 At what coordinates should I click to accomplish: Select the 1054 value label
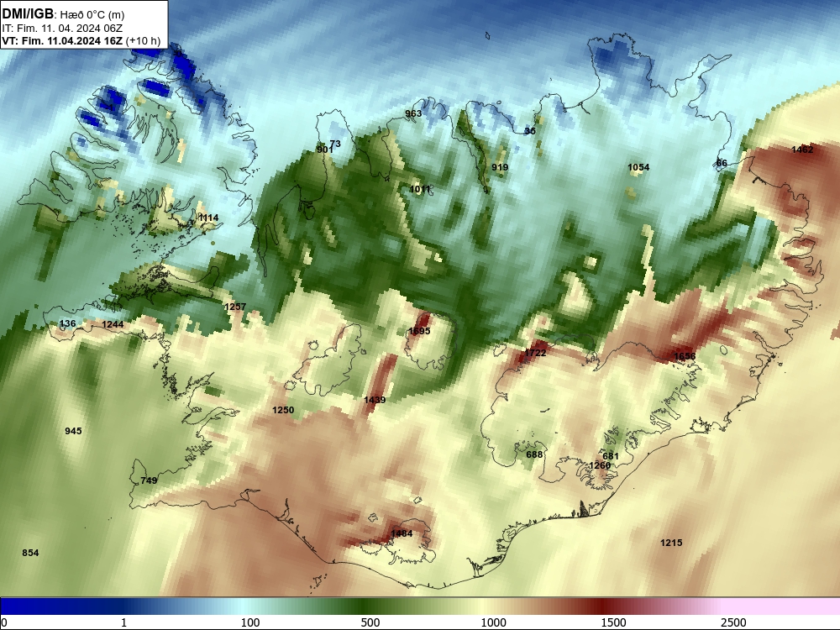click(638, 167)
